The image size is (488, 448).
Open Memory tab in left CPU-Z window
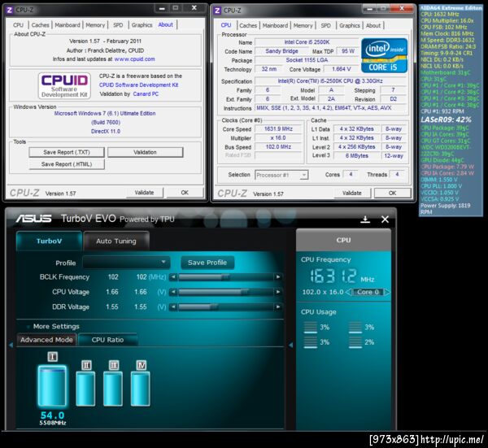[x=95, y=25]
